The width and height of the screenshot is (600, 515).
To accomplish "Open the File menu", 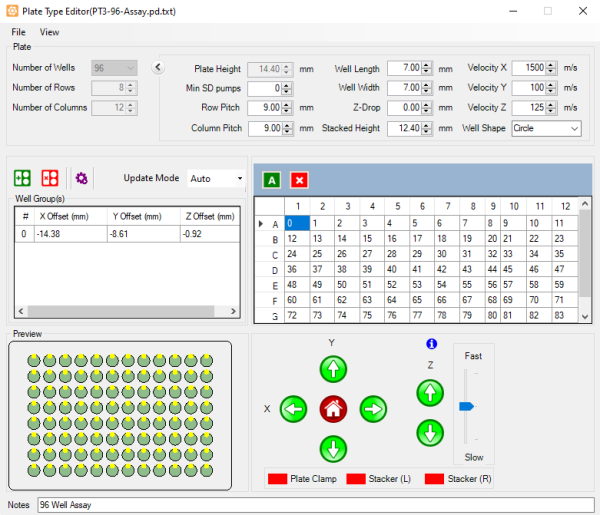I will click(18, 32).
